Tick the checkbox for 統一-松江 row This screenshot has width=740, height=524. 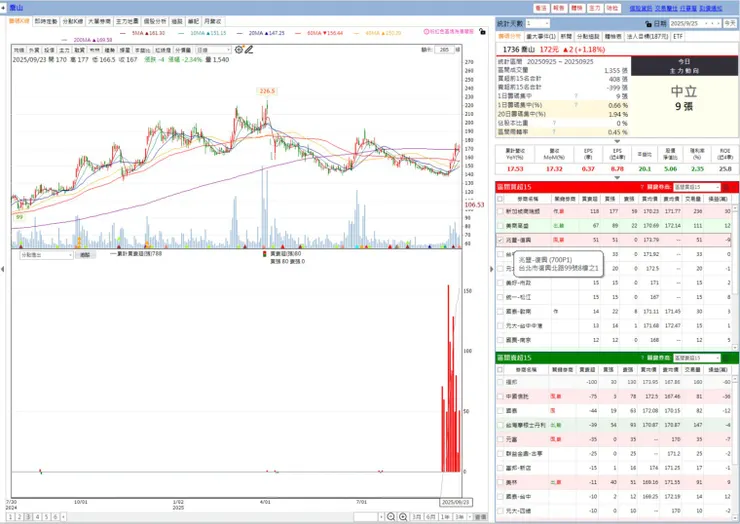(x=500, y=297)
